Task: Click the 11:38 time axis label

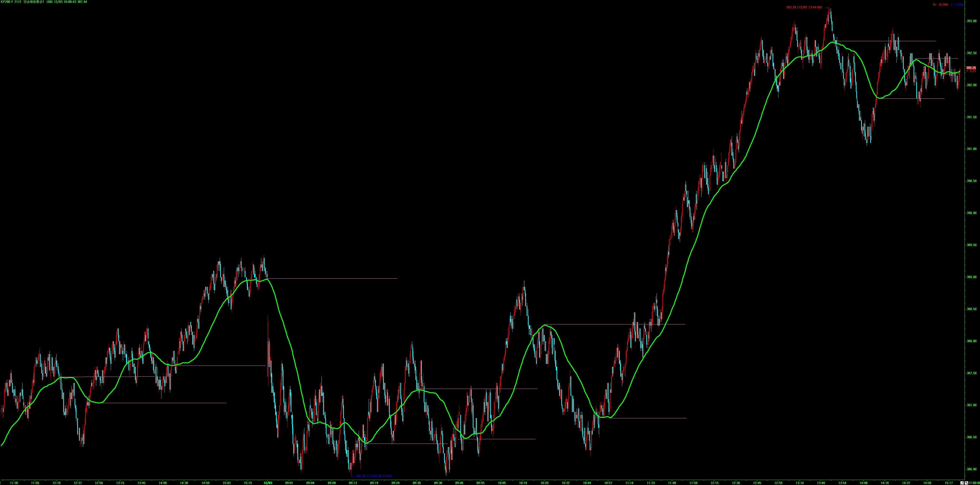Action: (x=14, y=483)
